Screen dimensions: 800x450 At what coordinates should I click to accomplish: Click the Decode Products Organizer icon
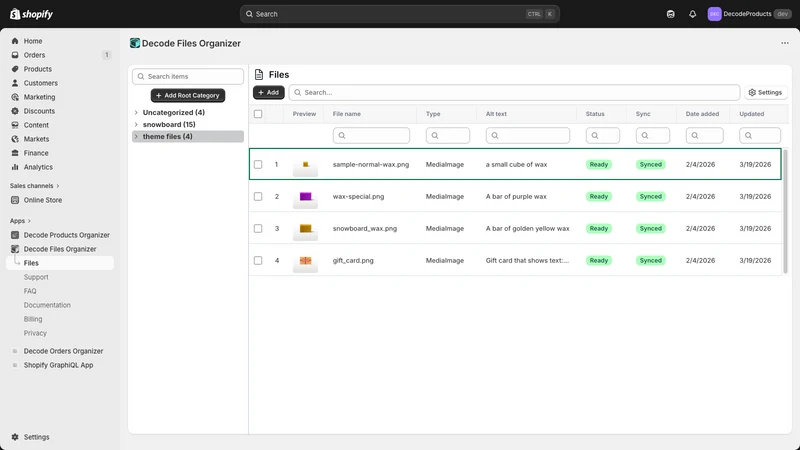[x=15, y=235]
